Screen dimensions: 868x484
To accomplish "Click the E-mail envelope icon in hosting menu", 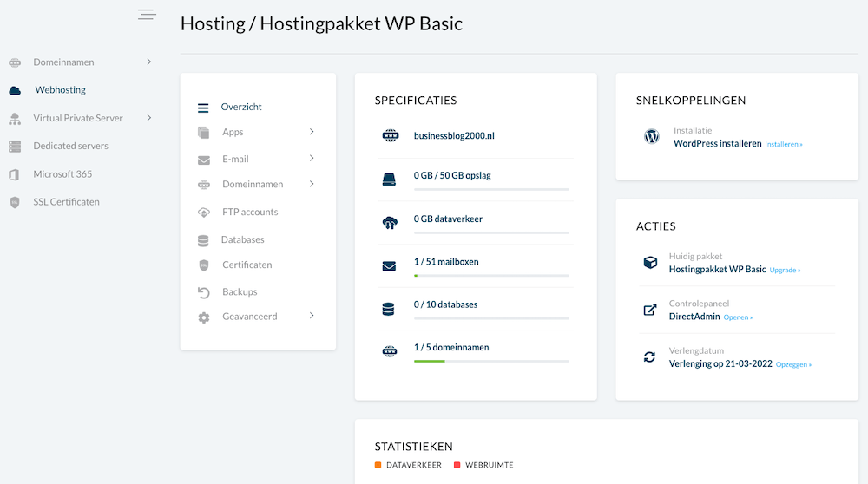I will point(204,160).
